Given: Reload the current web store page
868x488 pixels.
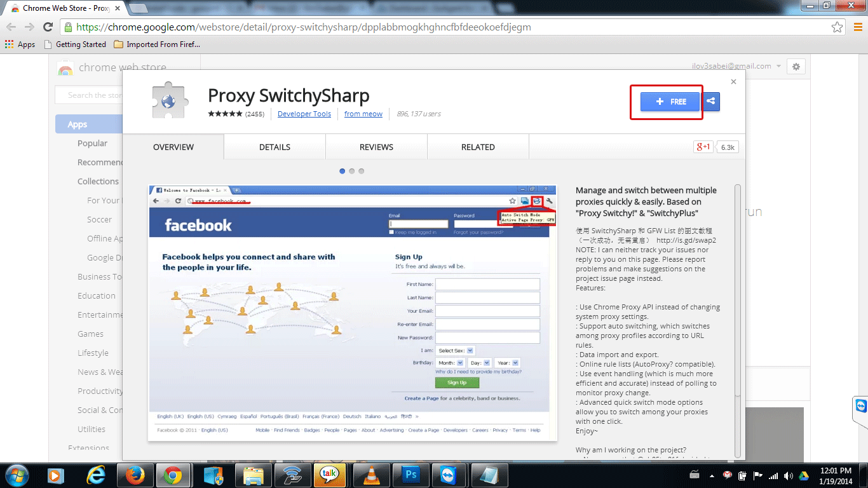Looking at the screenshot, I should point(48,27).
